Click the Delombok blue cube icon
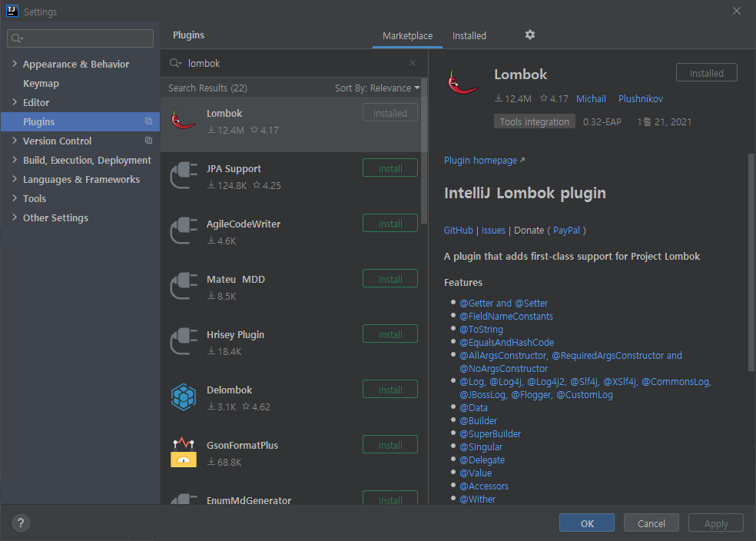The image size is (756, 541). point(183,397)
